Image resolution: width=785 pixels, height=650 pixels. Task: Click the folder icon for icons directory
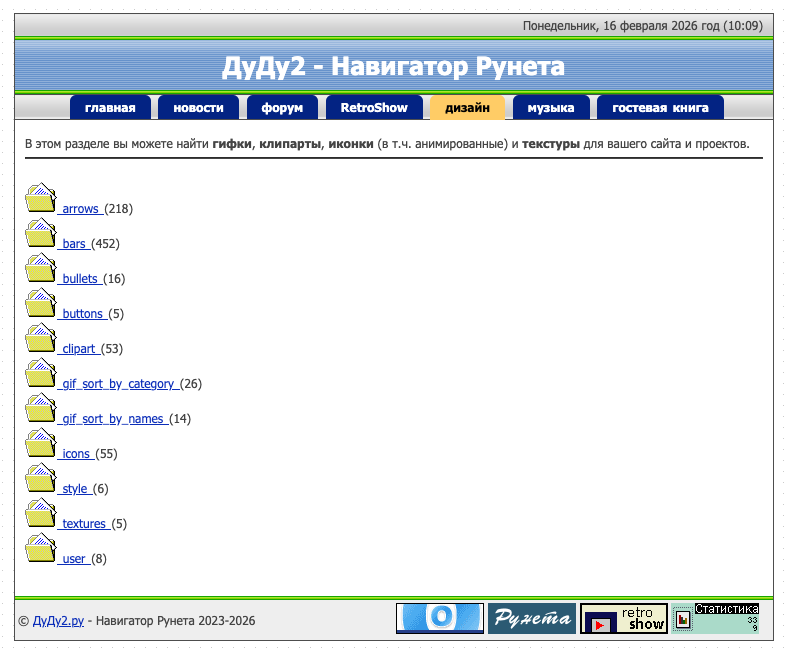[x=41, y=443]
